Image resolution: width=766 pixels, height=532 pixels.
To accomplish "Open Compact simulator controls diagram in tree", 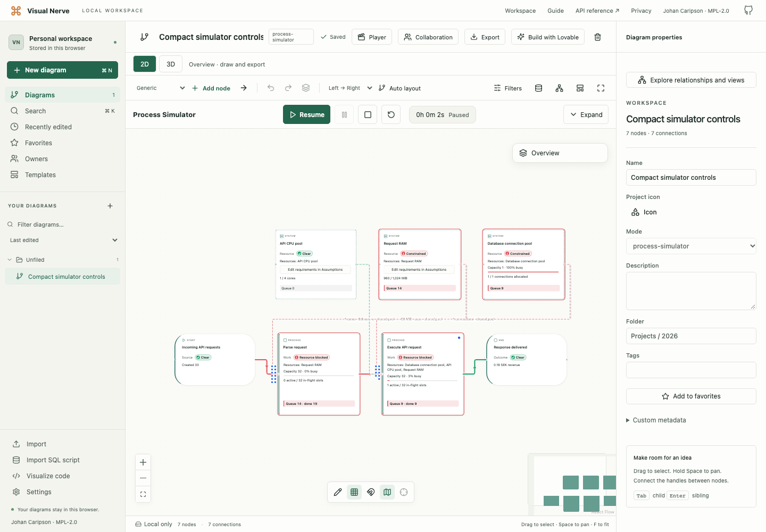I will pyautogui.click(x=63, y=277).
